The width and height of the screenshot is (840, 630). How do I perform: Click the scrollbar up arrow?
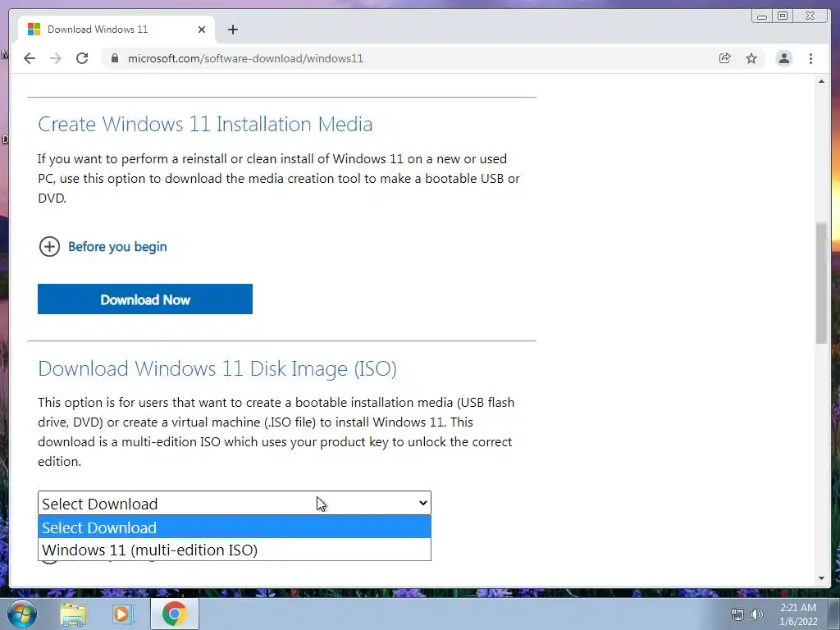click(x=821, y=81)
